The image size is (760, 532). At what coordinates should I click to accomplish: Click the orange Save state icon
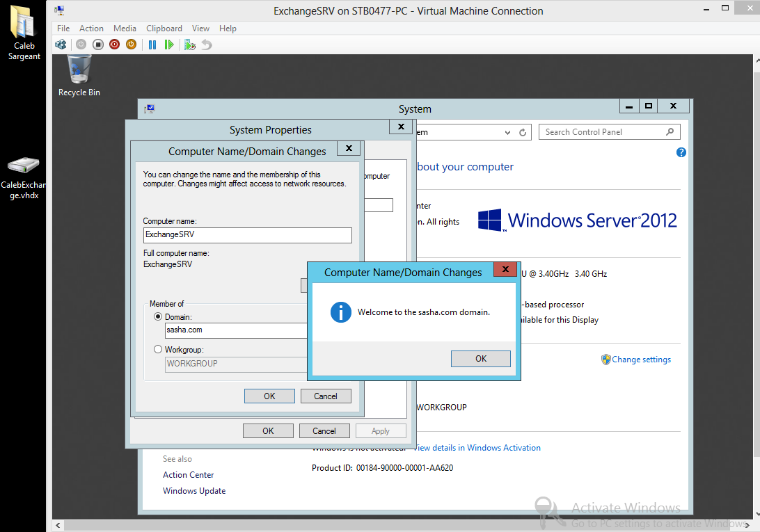pos(132,45)
